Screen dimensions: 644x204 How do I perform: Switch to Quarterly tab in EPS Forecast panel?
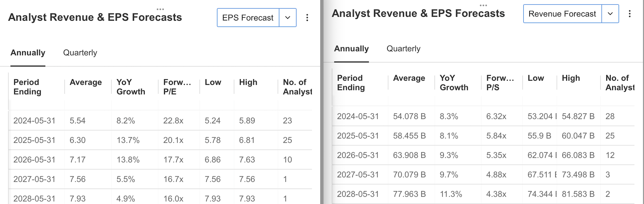(80, 53)
